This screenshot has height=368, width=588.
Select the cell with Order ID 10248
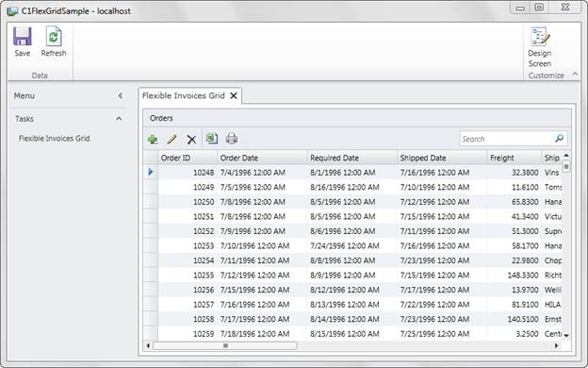click(x=188, y=173)
